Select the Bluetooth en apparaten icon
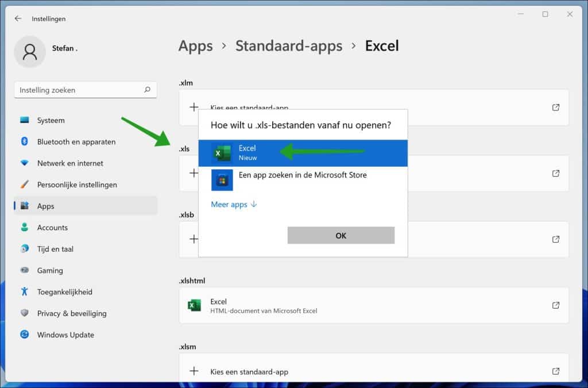The width and height of the screenshot is (588, 388). point(24,141)
